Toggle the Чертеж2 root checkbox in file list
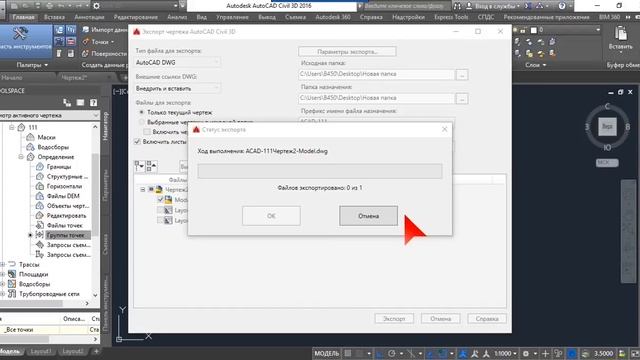Viewport: 640px width, 360px height. [151, 189]
